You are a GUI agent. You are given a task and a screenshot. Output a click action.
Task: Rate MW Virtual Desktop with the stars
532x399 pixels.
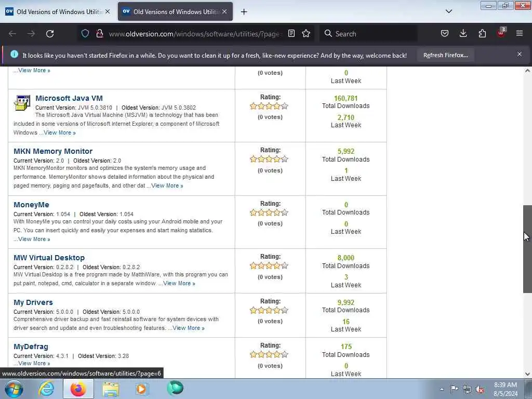tap(269, 265)
